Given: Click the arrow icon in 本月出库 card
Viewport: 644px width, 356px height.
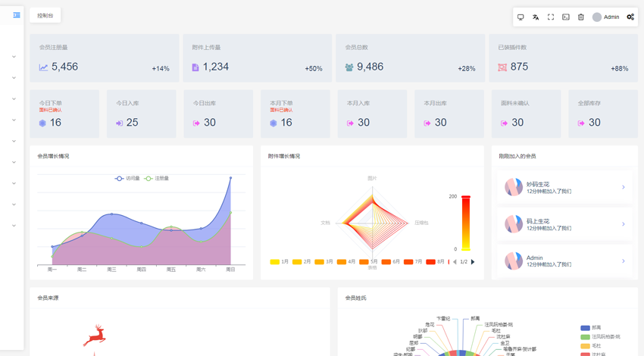Looking at the screenshot, I should tap(427, 123).
